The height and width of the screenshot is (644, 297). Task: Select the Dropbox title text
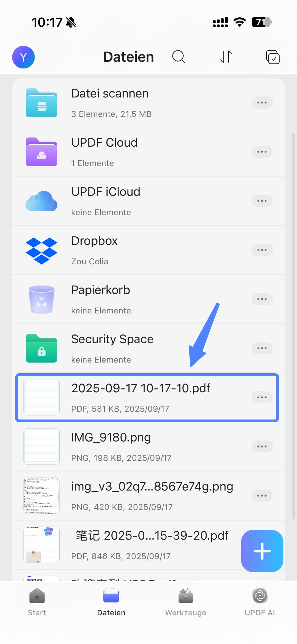pyautogui.click(x=94, y=241)
